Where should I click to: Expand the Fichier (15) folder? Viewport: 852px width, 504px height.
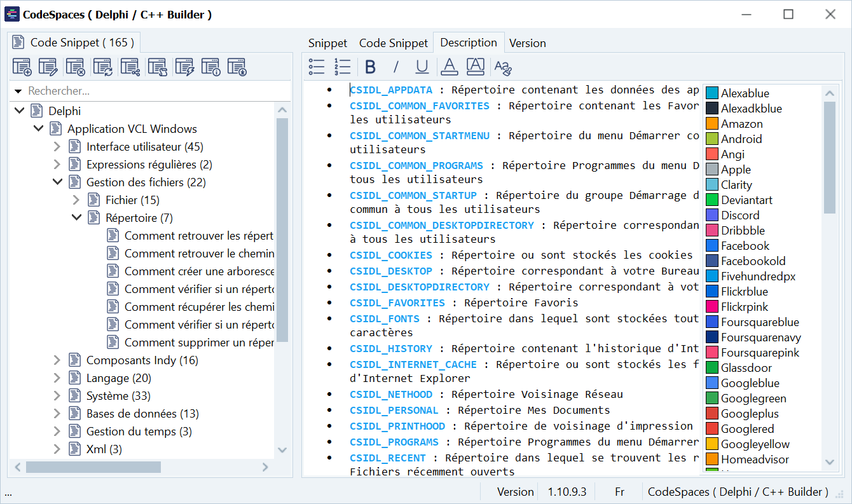(x=76, y=200)
